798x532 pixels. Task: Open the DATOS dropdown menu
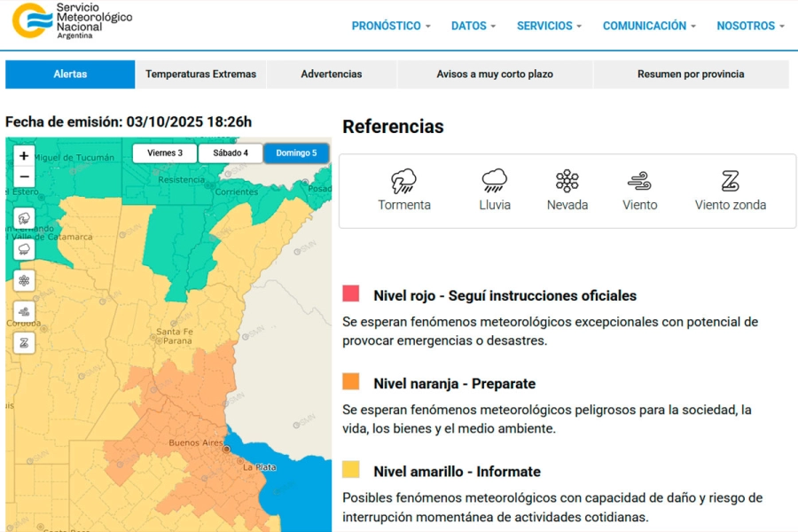[473, 26]
